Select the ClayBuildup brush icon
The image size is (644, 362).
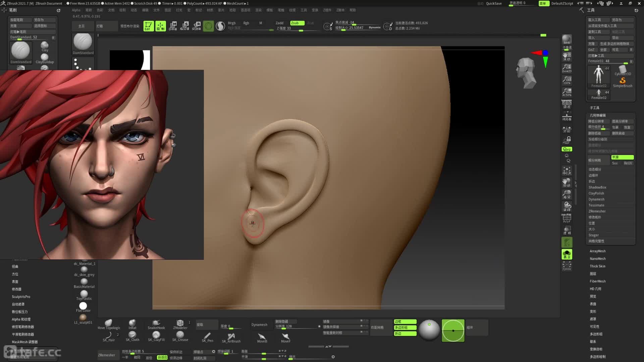[45, 59]
